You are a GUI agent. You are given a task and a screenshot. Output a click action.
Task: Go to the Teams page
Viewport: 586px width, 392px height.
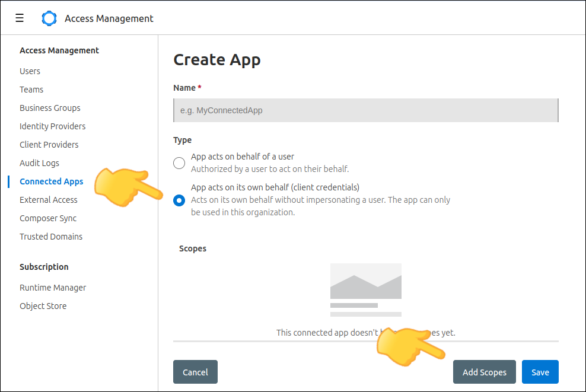coord(31,90)
